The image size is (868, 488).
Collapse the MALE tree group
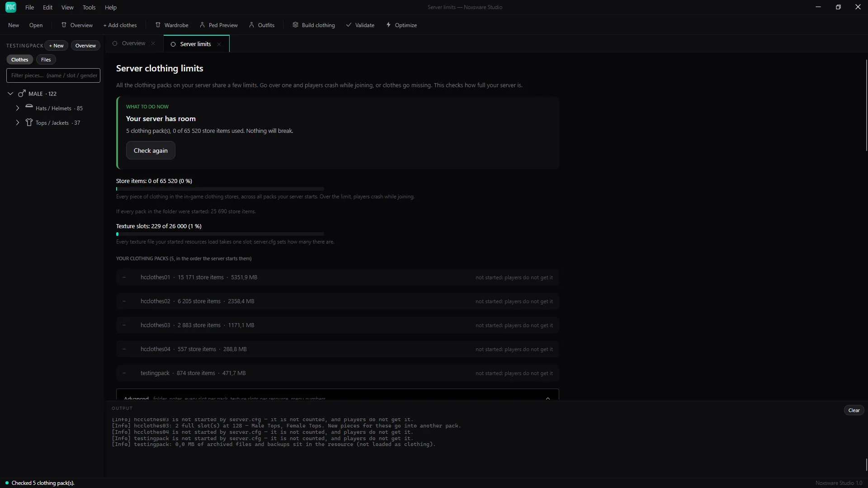10,94
